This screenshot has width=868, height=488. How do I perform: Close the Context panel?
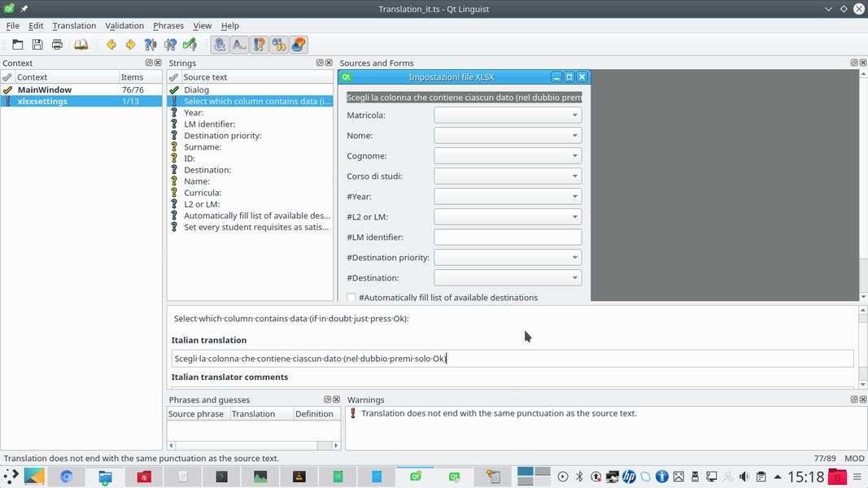pos(158,63)
